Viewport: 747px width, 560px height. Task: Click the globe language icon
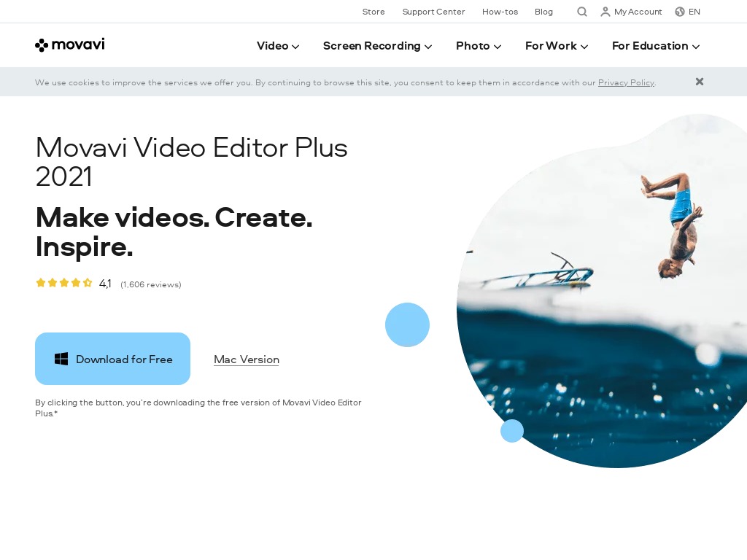coord(680,12)
